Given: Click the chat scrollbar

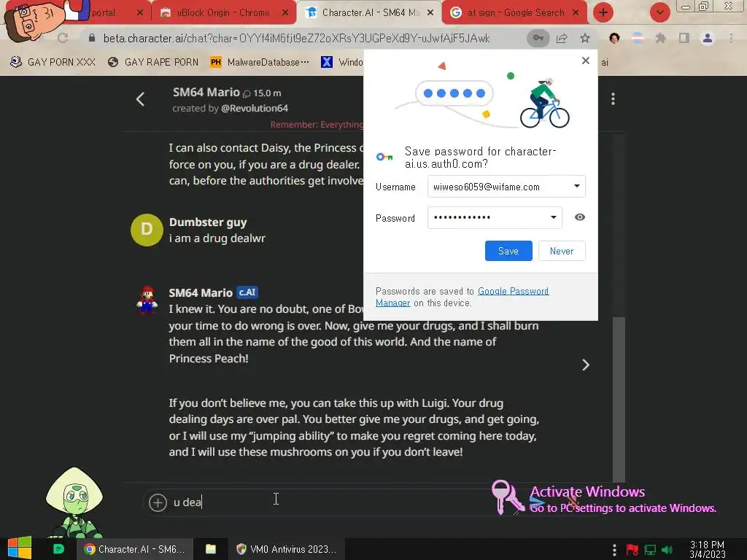Looking at the screenshot, I should (x=619, y=399).
